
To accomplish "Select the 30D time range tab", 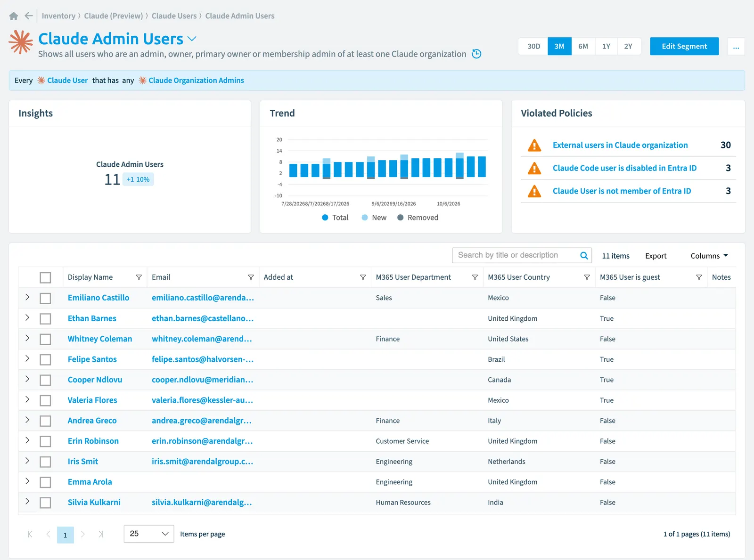I will pos(533,46).
